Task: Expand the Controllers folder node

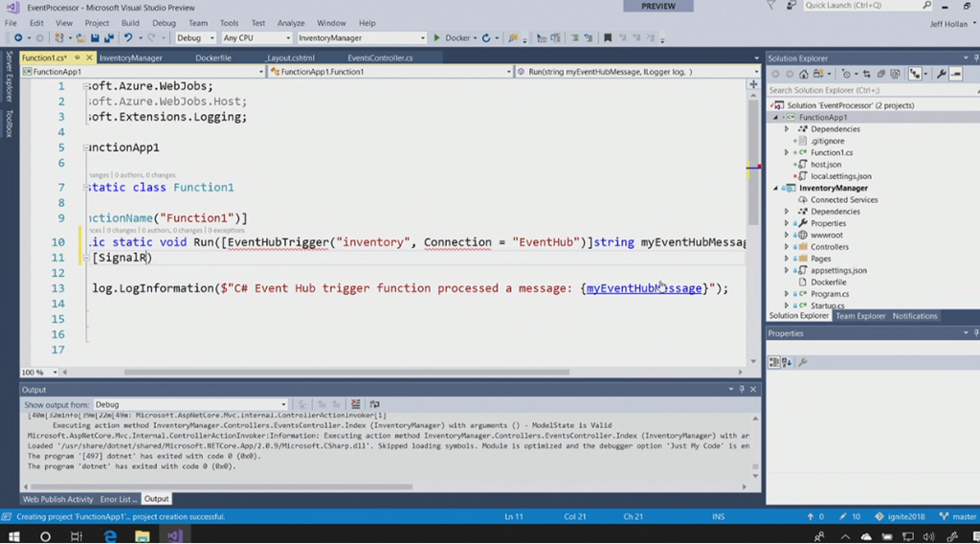Action: 787,246
